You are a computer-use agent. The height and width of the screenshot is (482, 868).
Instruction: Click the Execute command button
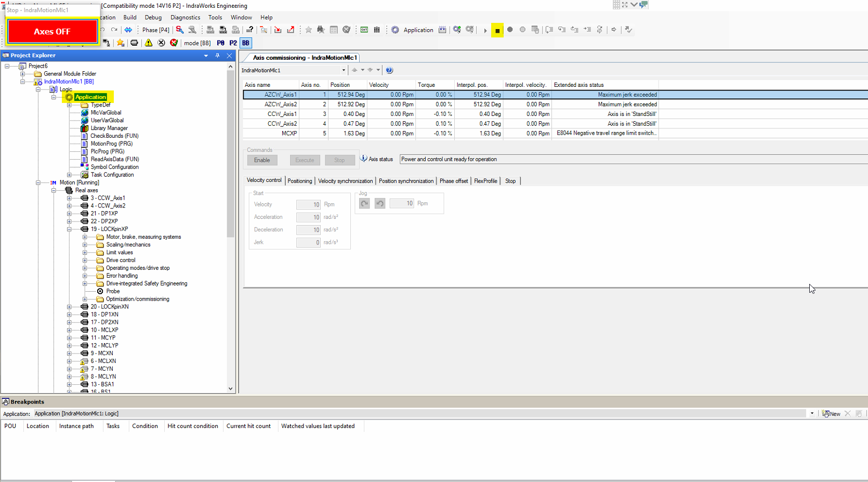[305, 160]
